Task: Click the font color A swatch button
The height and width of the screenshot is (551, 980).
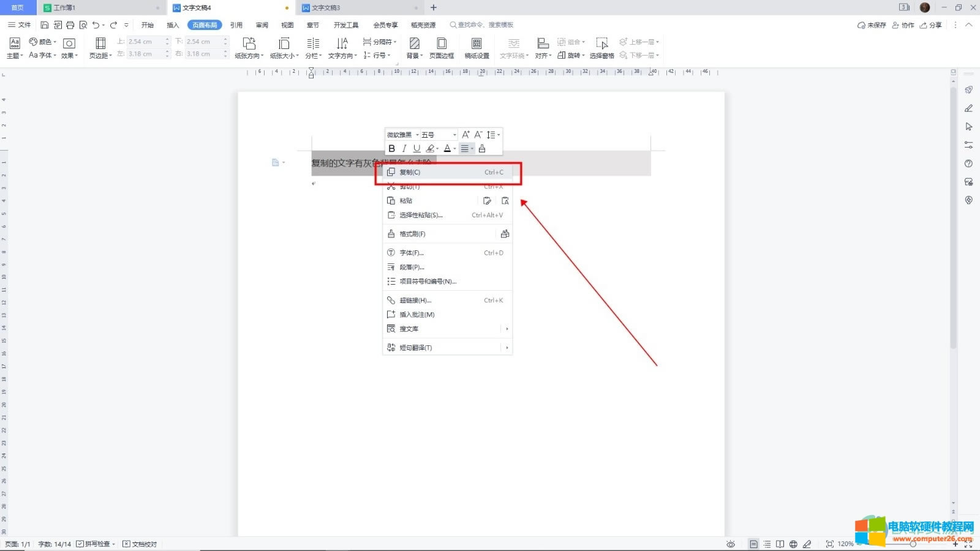Action: click(x=447, y=149)
